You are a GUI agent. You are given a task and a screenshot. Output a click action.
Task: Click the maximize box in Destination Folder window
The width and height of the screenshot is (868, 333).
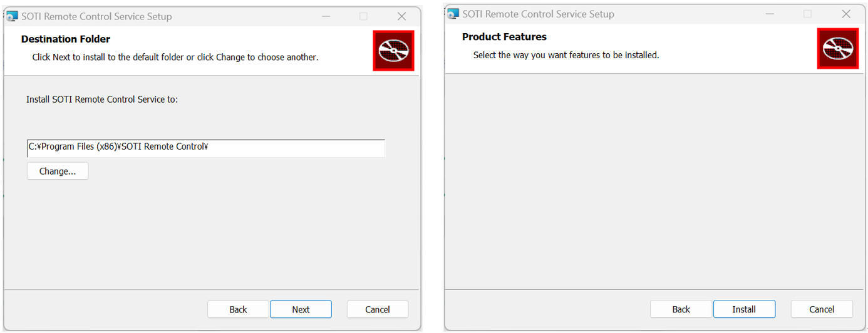click(x=363, y=16)
